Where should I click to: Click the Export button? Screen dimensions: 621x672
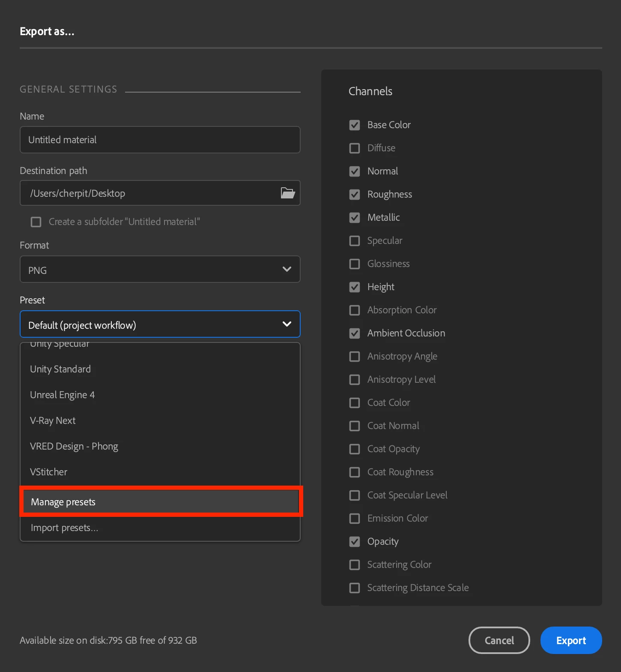(x=571, y=640)
